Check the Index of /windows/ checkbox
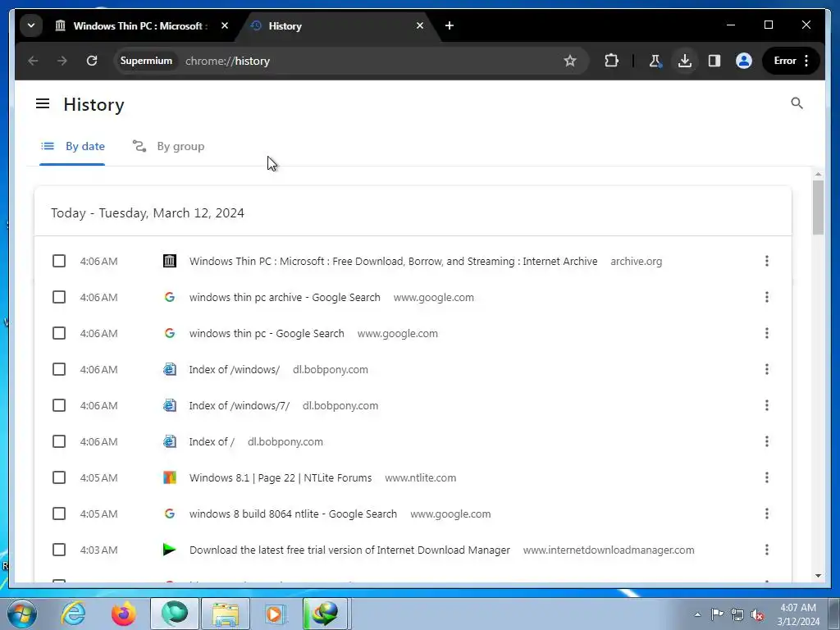 [59, 369]
